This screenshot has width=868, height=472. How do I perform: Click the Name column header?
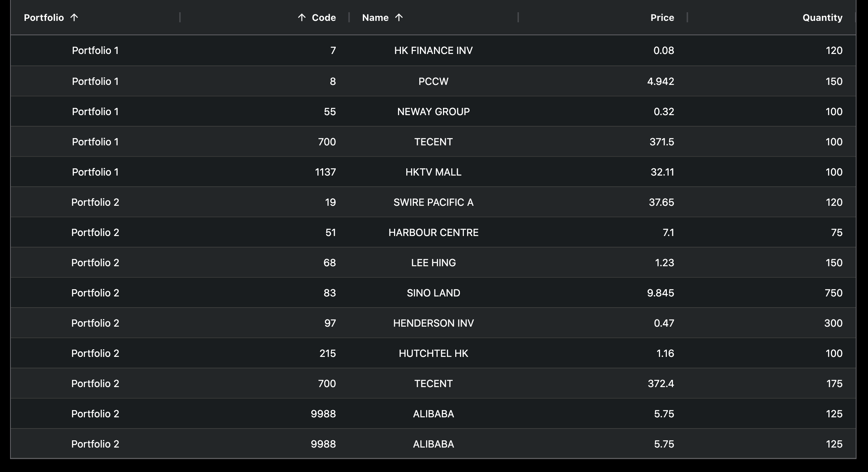375,17
